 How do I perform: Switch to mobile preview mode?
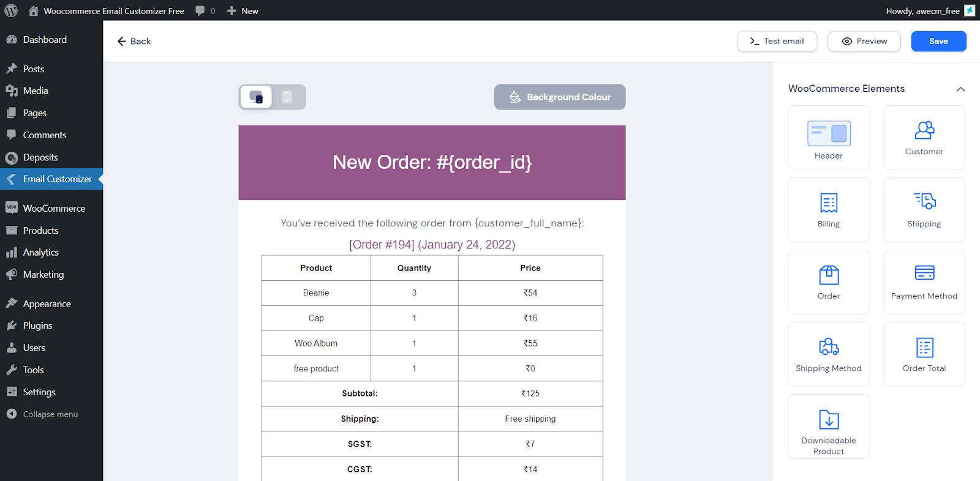287,97
